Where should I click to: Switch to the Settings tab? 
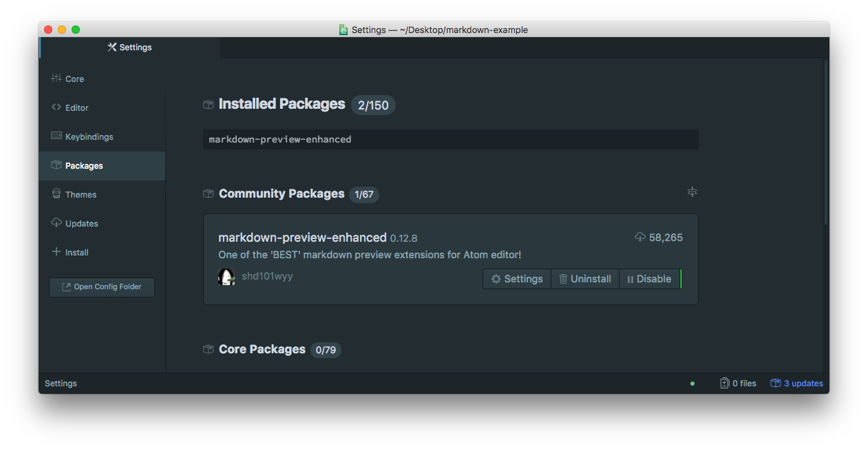pyautogui.click(x=129, y=47)
